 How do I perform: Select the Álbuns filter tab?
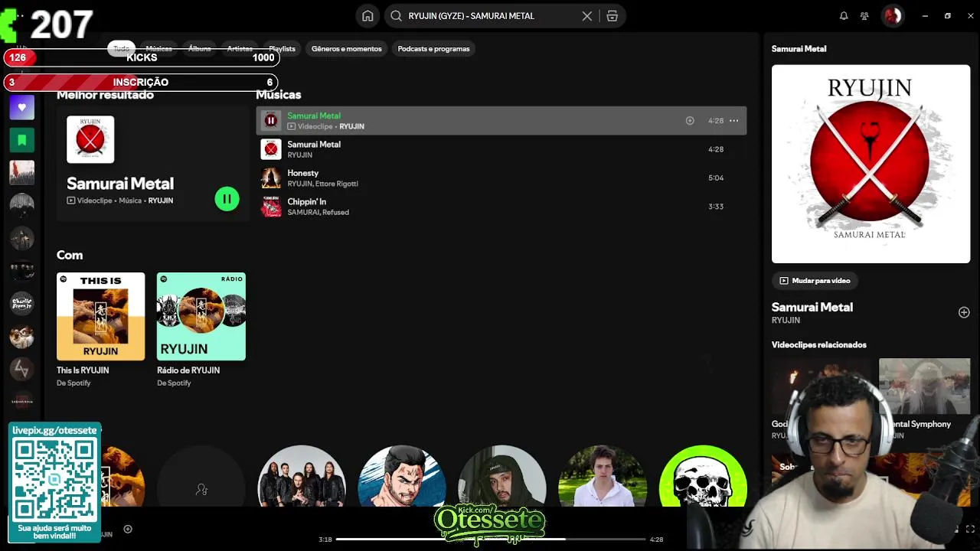click(200, 48)
